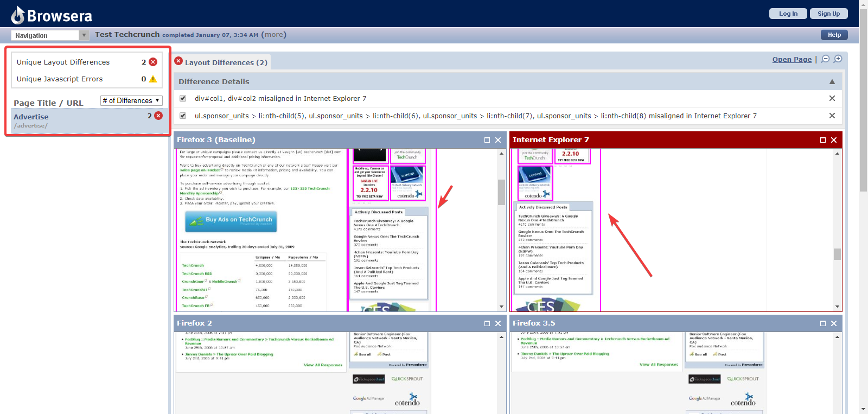
Task: Open the Navigation dropdown
Action: pos(50,35)
